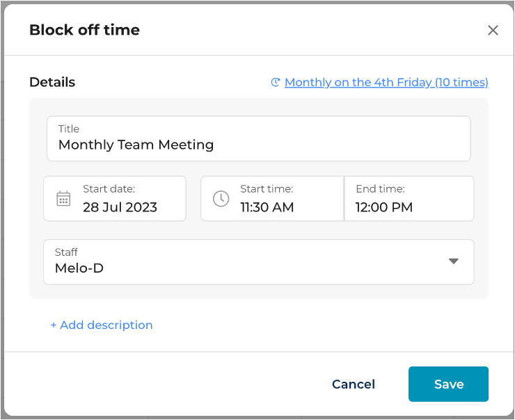The image size is (515, 420).
Task: Cancel the block off time changes
Action: click(354, 385)
